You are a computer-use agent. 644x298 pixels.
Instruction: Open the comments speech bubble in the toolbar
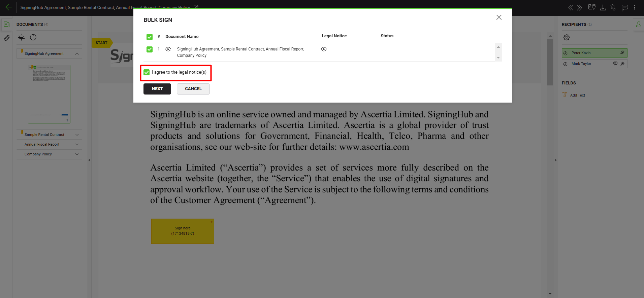pos(624,7)
